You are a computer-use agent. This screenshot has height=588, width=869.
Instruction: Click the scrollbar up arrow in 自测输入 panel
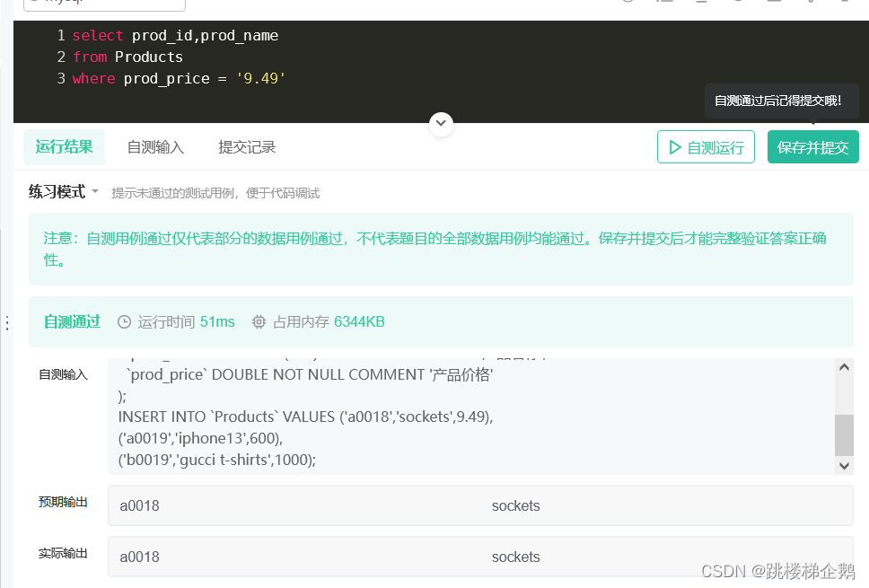pos(844,365)
